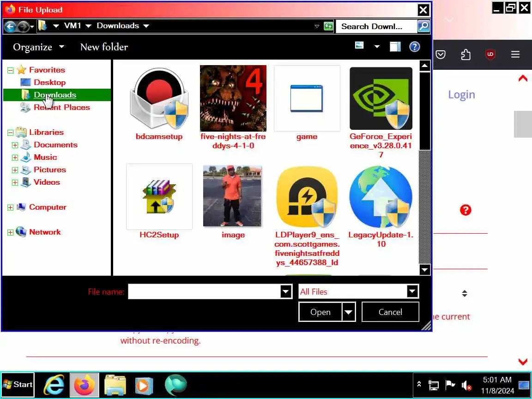Open the view options dropdown arrow
532x399 pixels.
pos(377,47)
